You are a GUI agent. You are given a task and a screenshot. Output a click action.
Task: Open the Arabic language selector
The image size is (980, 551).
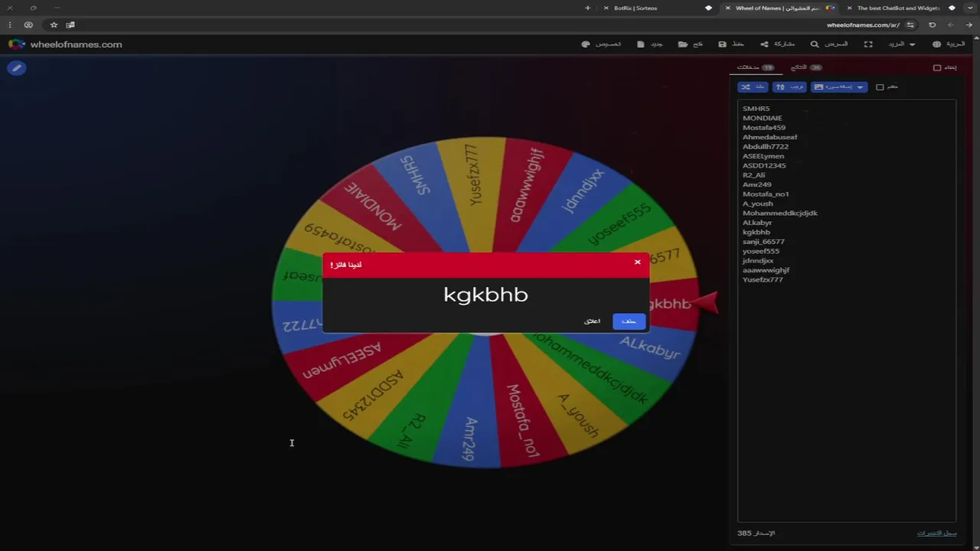(x=949, y=44)
